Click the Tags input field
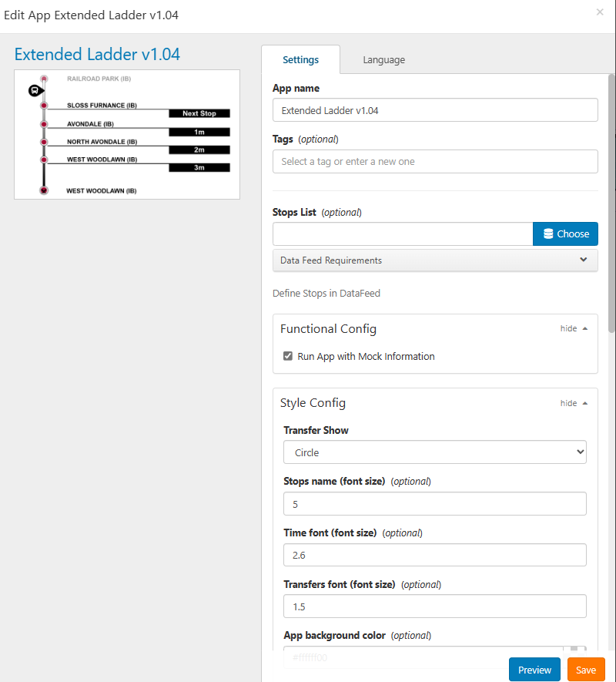616x682 pixels. pos(435,161)
